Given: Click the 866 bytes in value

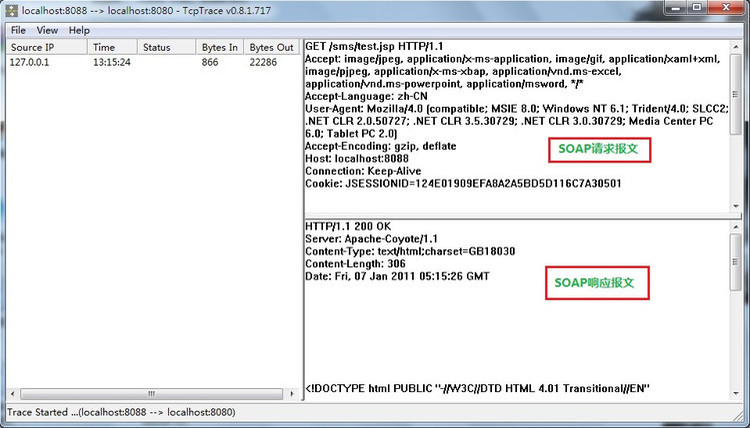Looking at the screenshot, I should click(x=210, y=62).
